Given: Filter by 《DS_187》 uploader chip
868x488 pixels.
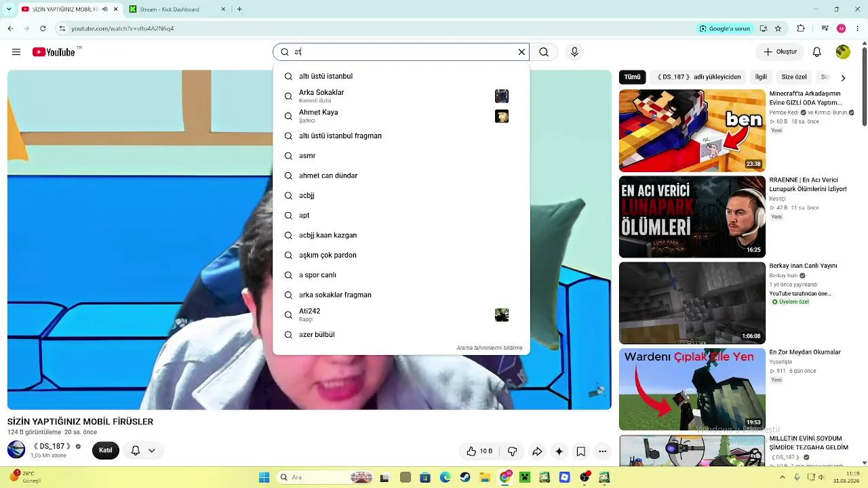Looking at the screenshot, I should 698,77.
